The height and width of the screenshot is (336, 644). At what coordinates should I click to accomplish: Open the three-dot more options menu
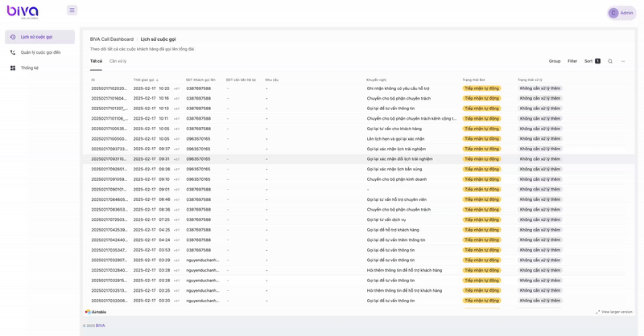point(623,61)
